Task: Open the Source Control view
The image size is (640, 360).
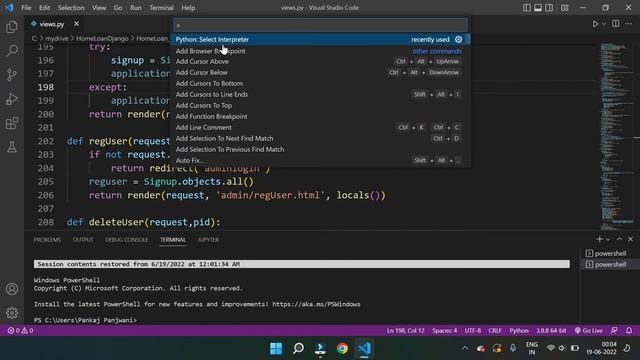Action: tap(12, 75)
